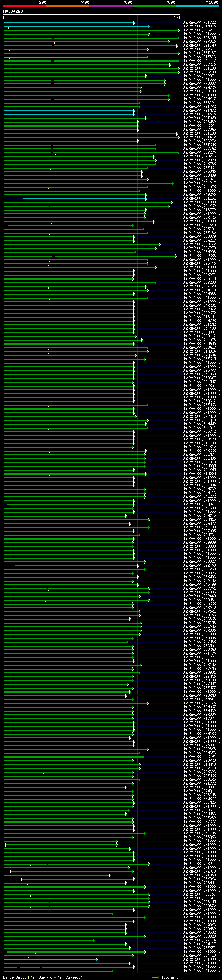This screenshot has height=980, width=222.
Task: Open hit UniRef100_B9T7A0
Action: pyautogui.click(x=199, y=45)
